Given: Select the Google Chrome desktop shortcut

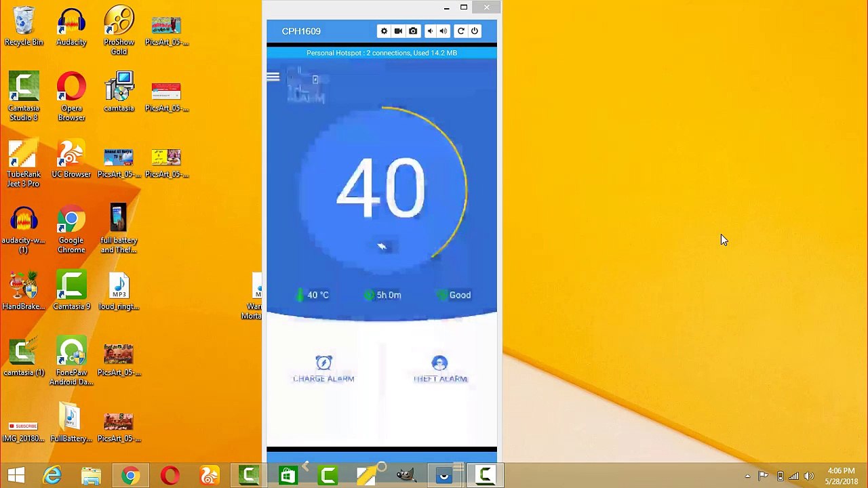Looking at the screenshot, I should (71, 229).
